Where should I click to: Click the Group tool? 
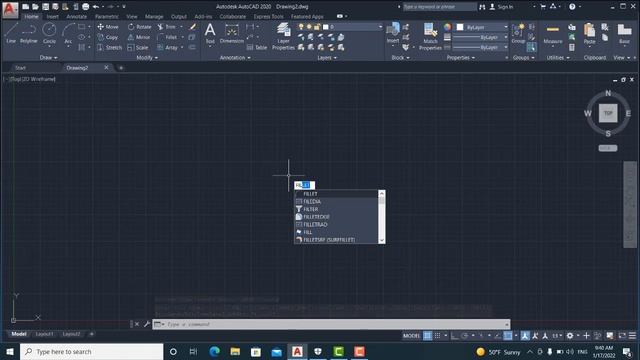coord(518,33)
